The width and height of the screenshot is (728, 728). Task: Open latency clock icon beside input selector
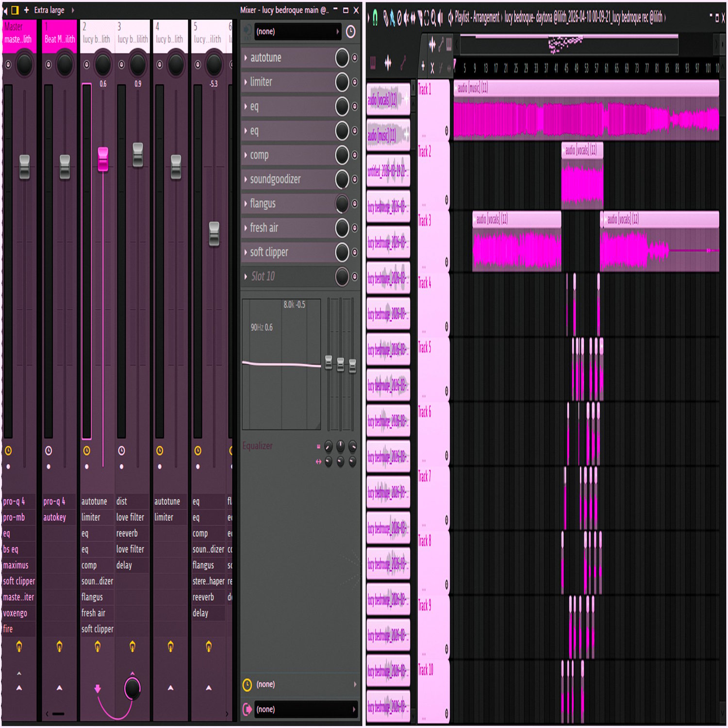point(350,32)
